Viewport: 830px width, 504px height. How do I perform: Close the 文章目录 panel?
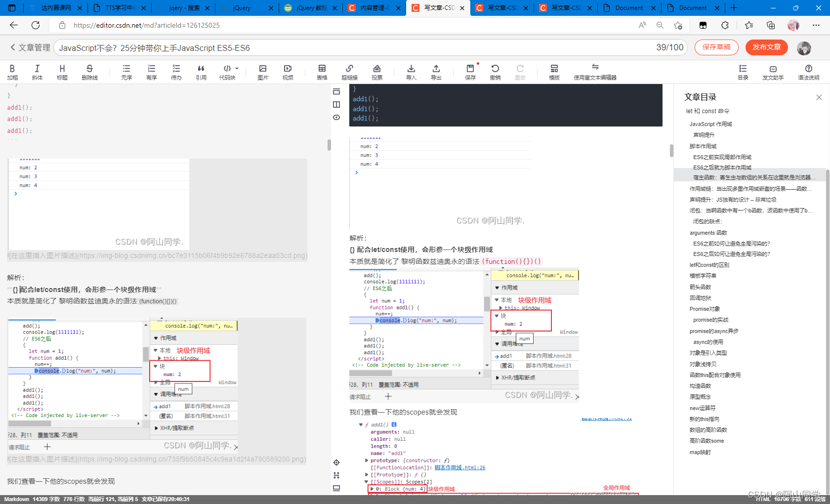819,97
